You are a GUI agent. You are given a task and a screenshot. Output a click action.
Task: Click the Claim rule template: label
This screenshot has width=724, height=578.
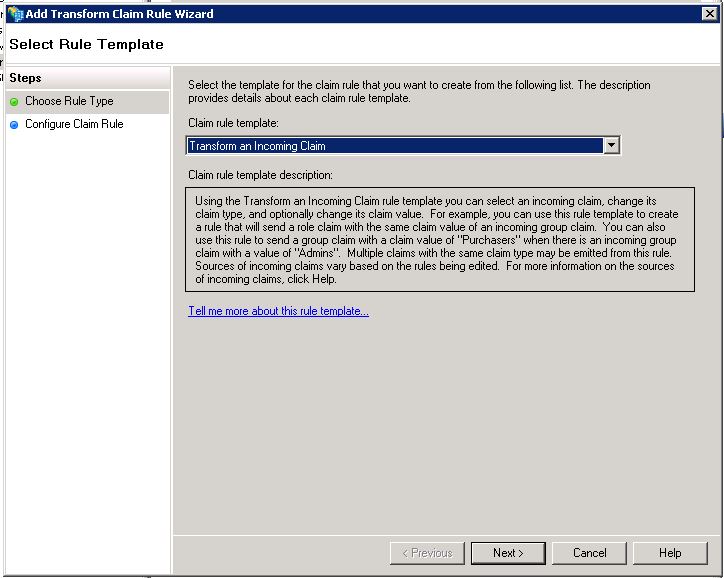coord(233,123)
